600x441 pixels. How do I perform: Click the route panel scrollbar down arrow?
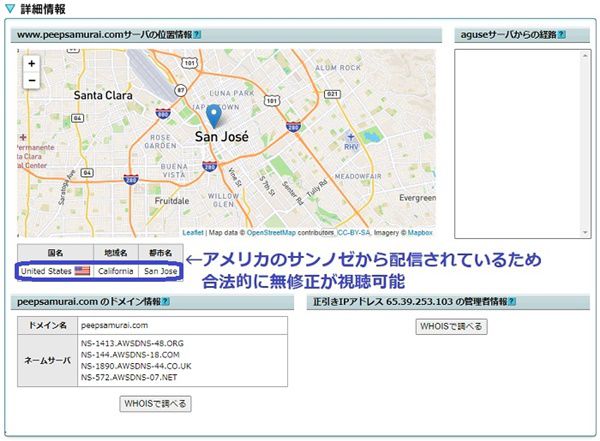[x=585, y=232]
